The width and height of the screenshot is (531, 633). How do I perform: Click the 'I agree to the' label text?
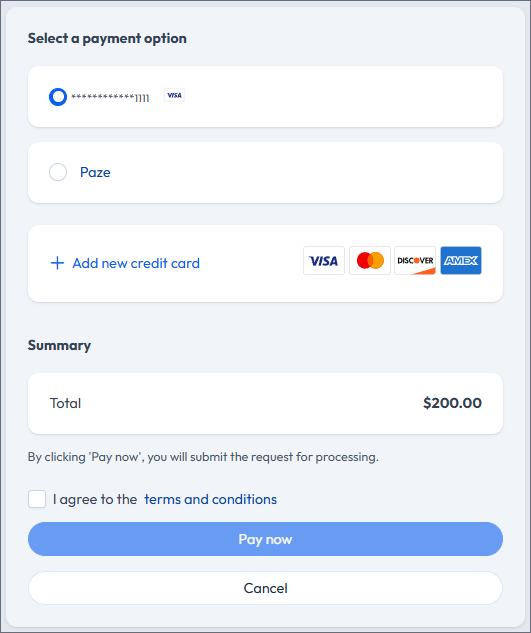click(95, 499)
